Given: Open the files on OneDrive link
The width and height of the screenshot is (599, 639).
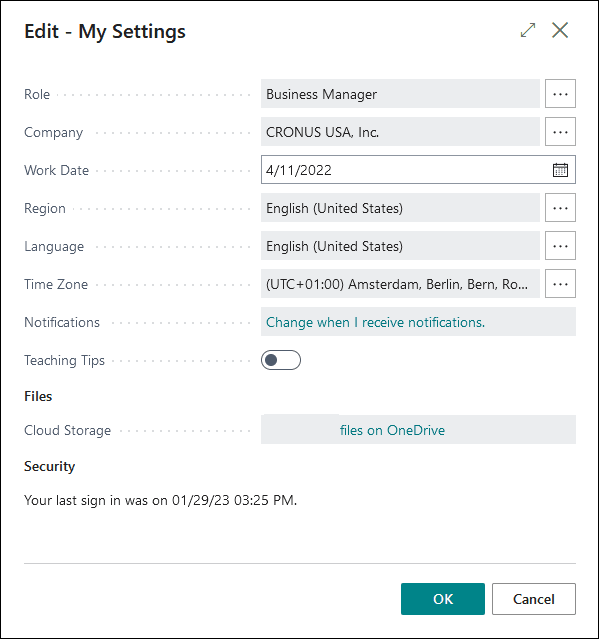Looking at the screenshot, I should pos(392,430).
